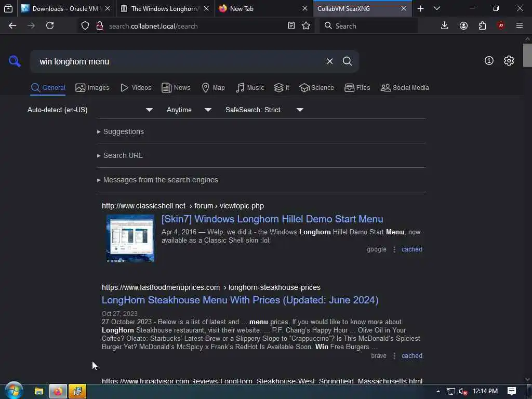Switch to Social Media category
The width and height of the screenshot is (532, 399).
coord(404,87)
